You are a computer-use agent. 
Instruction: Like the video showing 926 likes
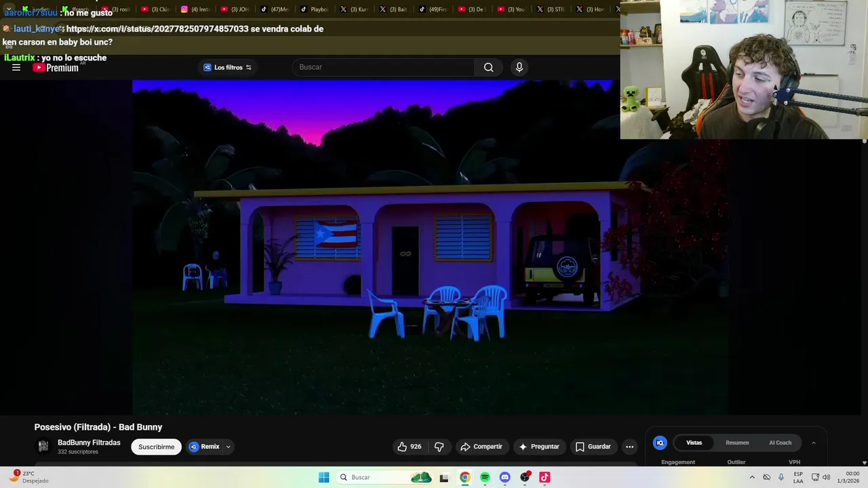[x=410, y=447]
